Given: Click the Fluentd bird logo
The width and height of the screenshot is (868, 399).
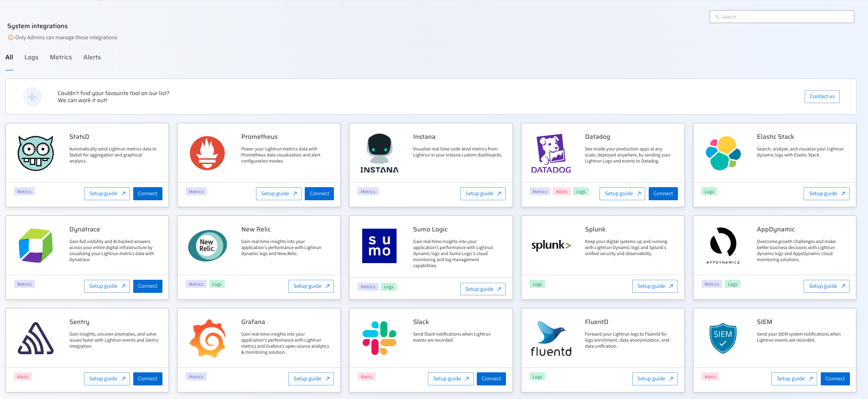Looking at the screenshot, I should [x=551, y=338].
